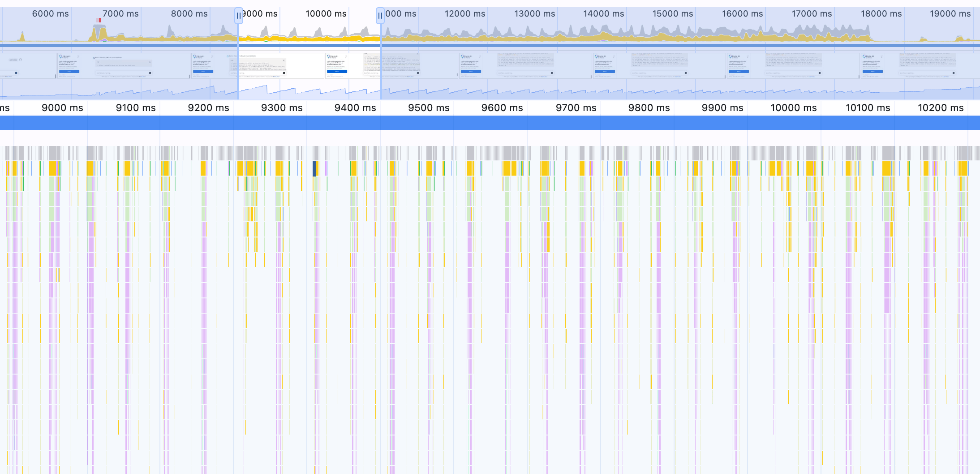
Task: Click the 9600 ms ruler label
Action: click(x=502, y=108)
